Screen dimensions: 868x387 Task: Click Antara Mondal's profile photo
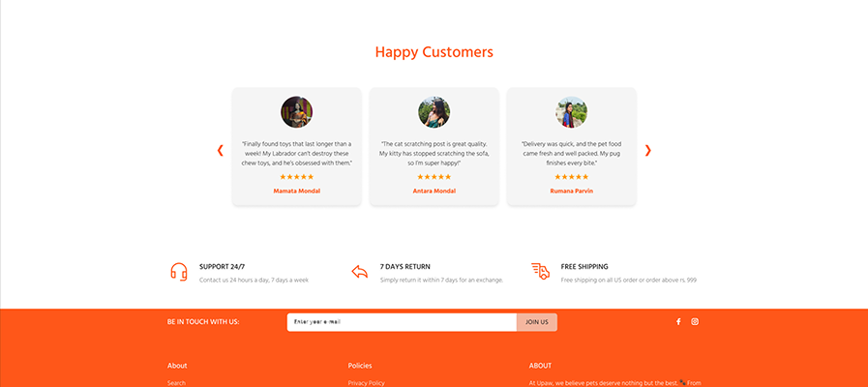pos(434,112)
